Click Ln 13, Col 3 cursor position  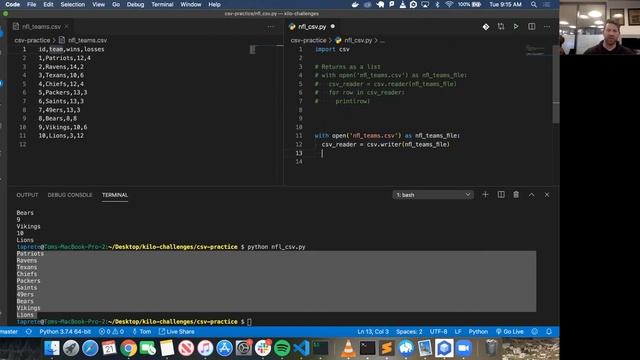pyautogui.click(x=373, y=331)
